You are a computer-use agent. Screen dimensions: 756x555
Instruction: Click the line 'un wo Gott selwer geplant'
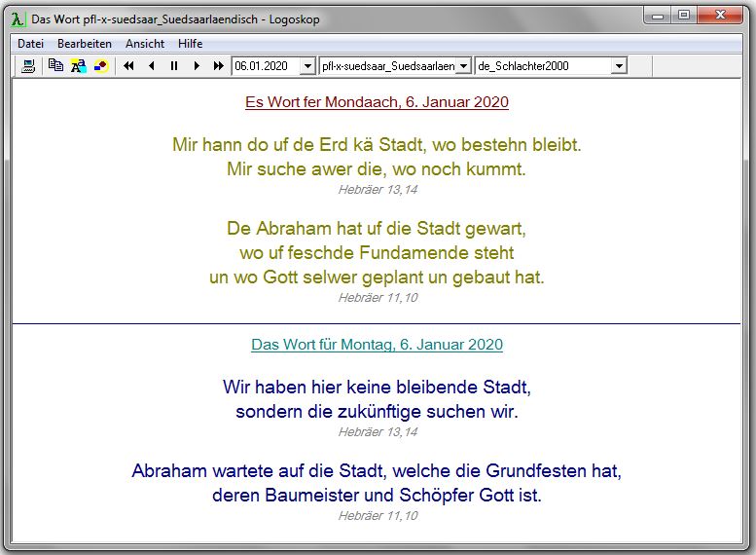click(377, 277)
